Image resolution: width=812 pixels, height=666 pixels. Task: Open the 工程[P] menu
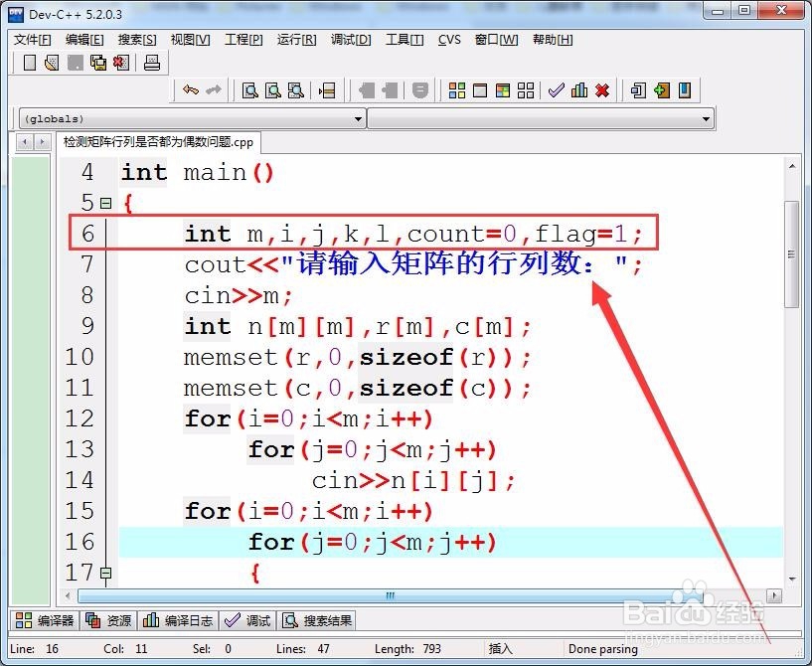(x=244, y=40)
